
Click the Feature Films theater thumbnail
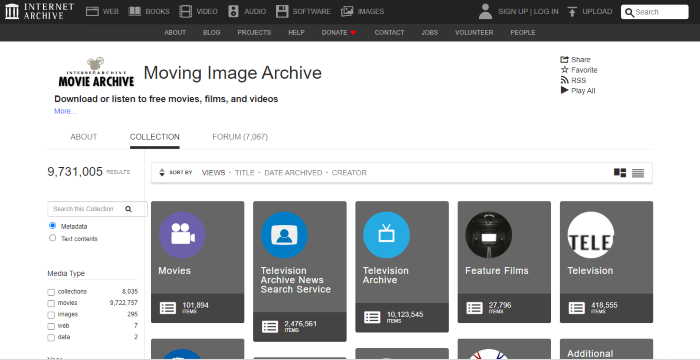pos(489,234)
